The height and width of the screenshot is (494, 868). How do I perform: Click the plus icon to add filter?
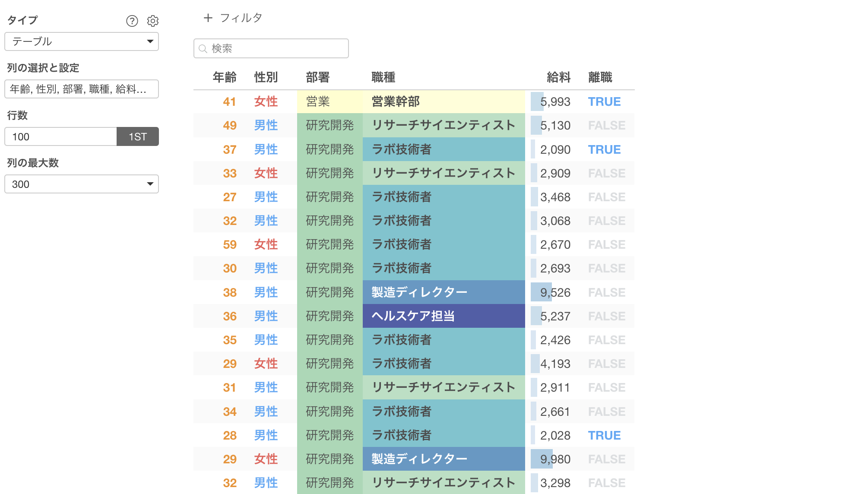tap(208, 18)
